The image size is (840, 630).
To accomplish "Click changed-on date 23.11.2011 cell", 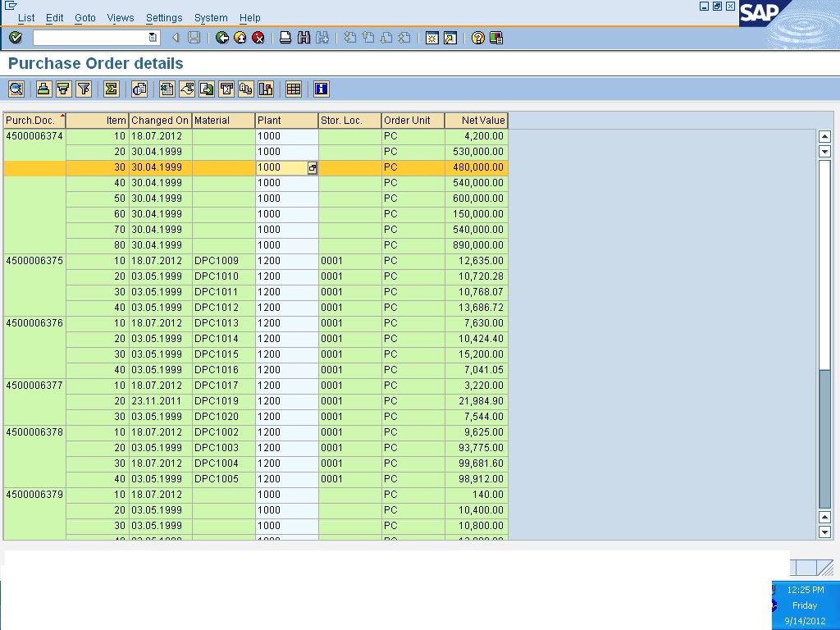I will tap(160, 401).
